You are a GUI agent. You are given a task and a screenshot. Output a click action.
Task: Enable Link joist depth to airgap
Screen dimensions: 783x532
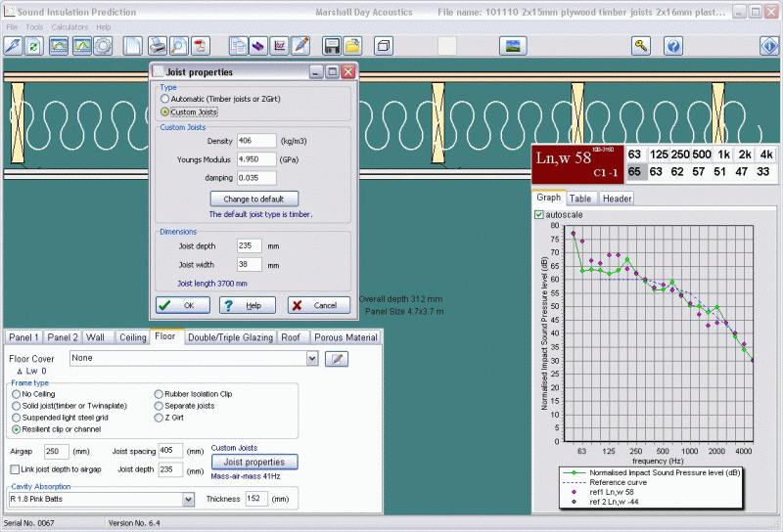click(x=15, y=469)
